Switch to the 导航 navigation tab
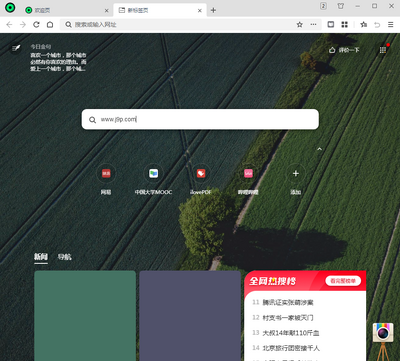Viewport: 400px width, 361px height. point(64,257)
